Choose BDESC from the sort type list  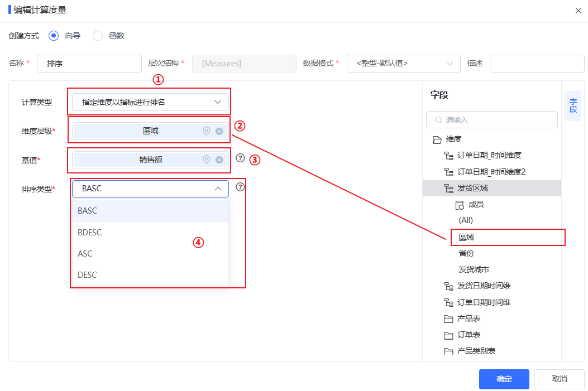coord(150,233)
